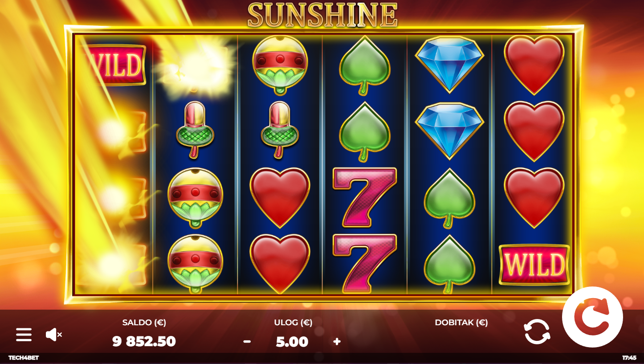Click the round ornament atop the third reel
The width and height of the screenshot is (644, 364).
click(280, 65)
